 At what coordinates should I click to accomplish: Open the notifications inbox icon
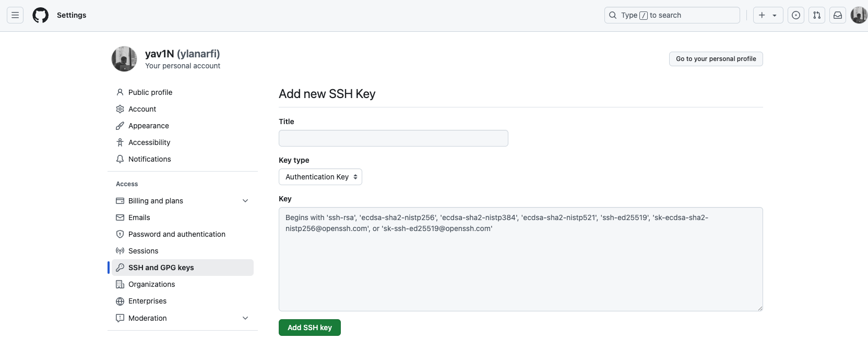point(838,15)
